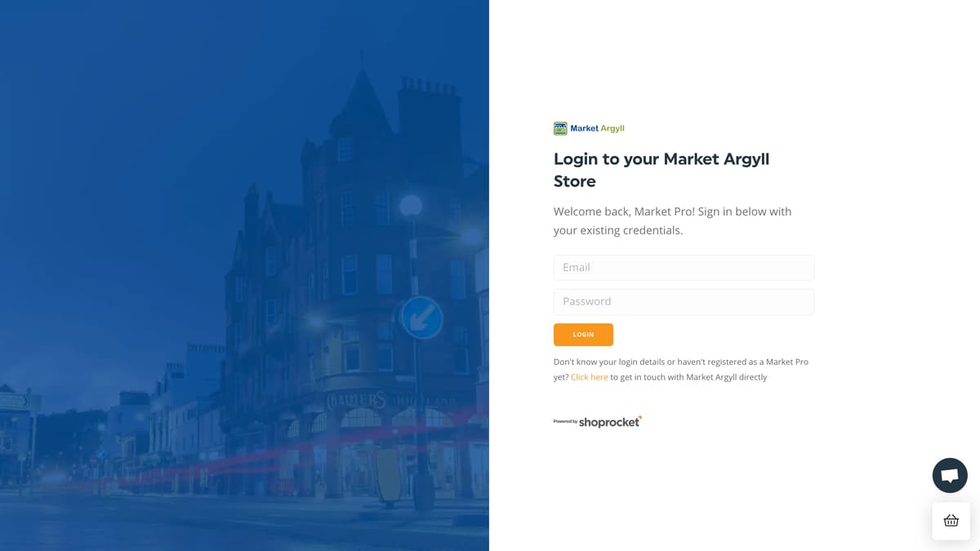
Task: Focus the Email input field
Action: pyautogui.click(x=684, y=268)
